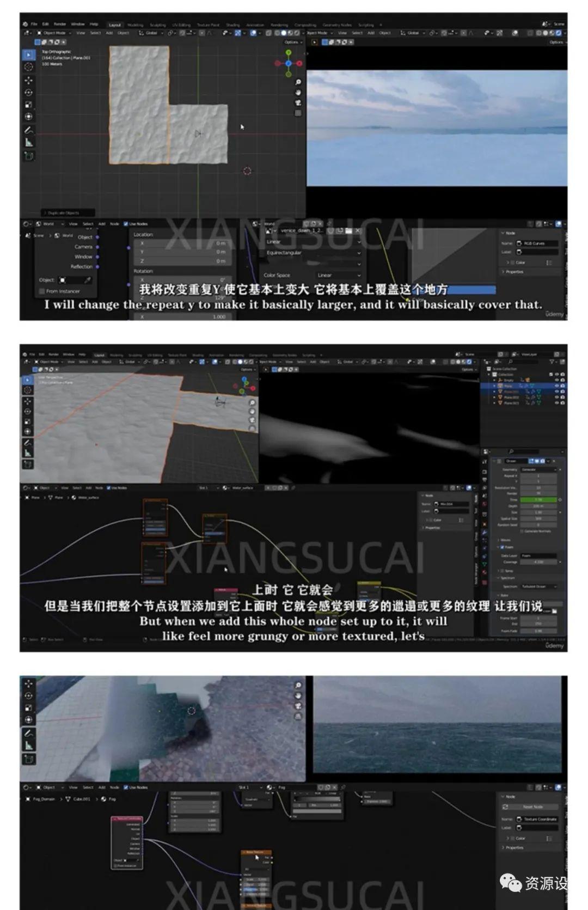
Task: Click the eyedropper next to the Object field
Action: [88, 280]
